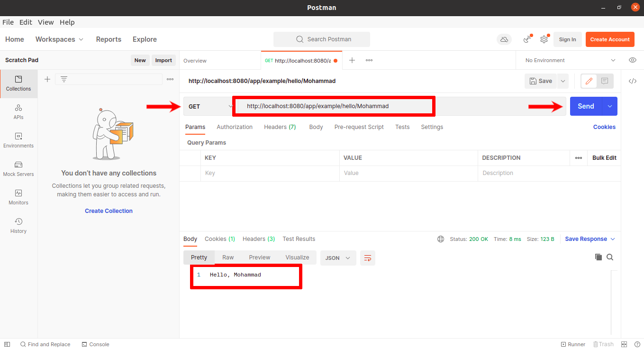Image resolution: width=644 pixels, height=350 pixels.
Task: Open the Environments sidebar section
Action: coord(18,140)
